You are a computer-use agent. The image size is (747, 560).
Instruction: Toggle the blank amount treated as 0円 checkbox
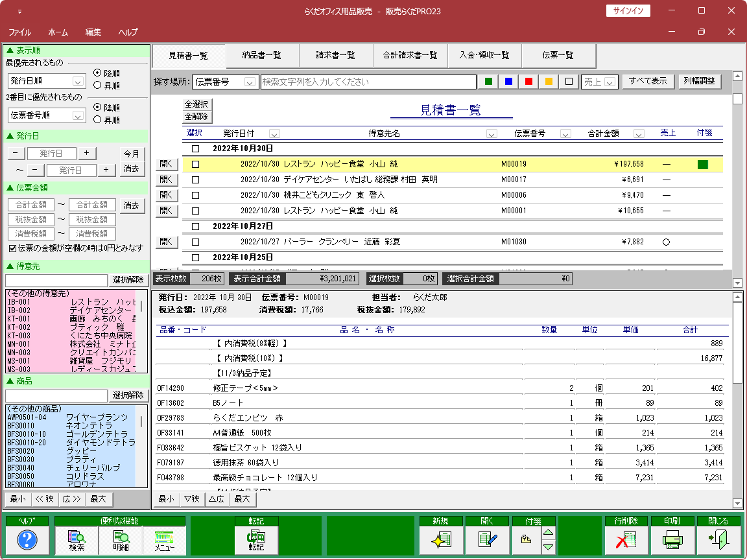[x=13, y=248]
